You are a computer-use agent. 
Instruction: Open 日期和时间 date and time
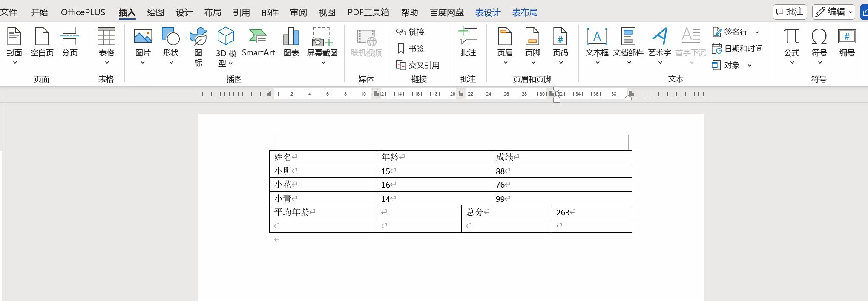(x=737, y=49)
